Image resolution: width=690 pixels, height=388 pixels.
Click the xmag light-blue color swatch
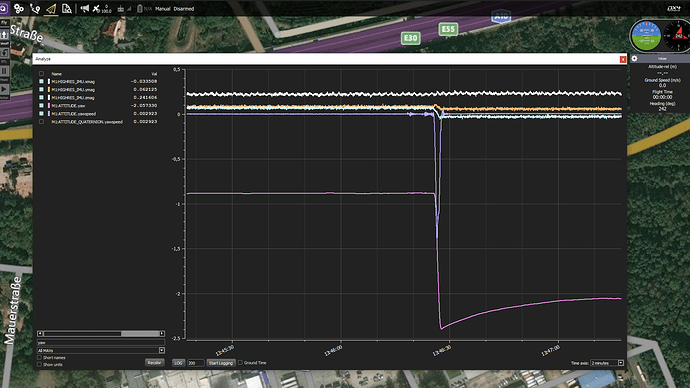point(48,81)
